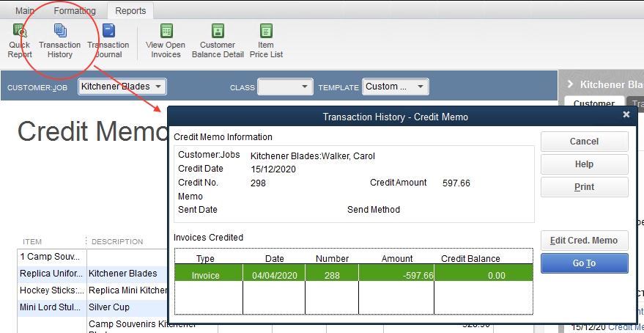Click the 1 Camp Souv... item cell
Viewport: 644px width, 333px height.
52,257
